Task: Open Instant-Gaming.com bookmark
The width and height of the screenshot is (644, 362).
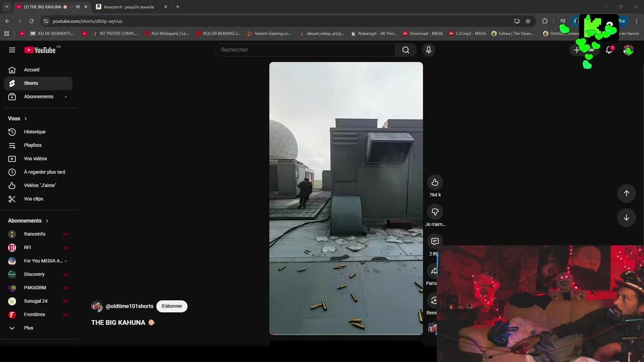Action: (269, 34)
